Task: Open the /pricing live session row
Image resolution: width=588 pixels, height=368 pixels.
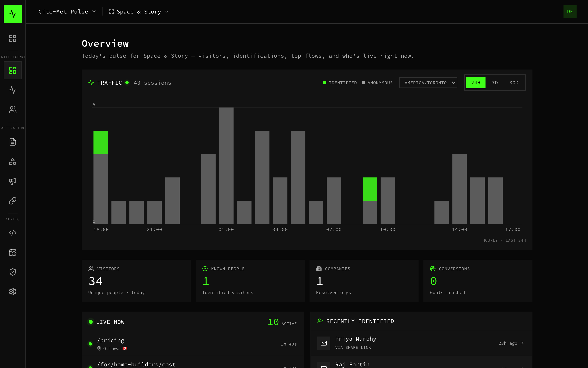Action: [x=193, y=344]
